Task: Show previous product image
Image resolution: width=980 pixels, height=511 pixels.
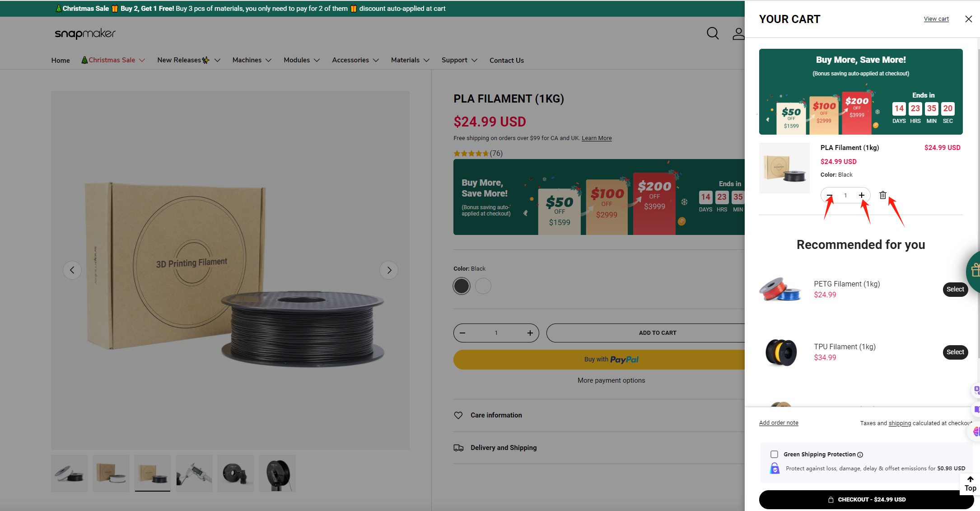Action: pyautogui.click(x=72, y=270)
